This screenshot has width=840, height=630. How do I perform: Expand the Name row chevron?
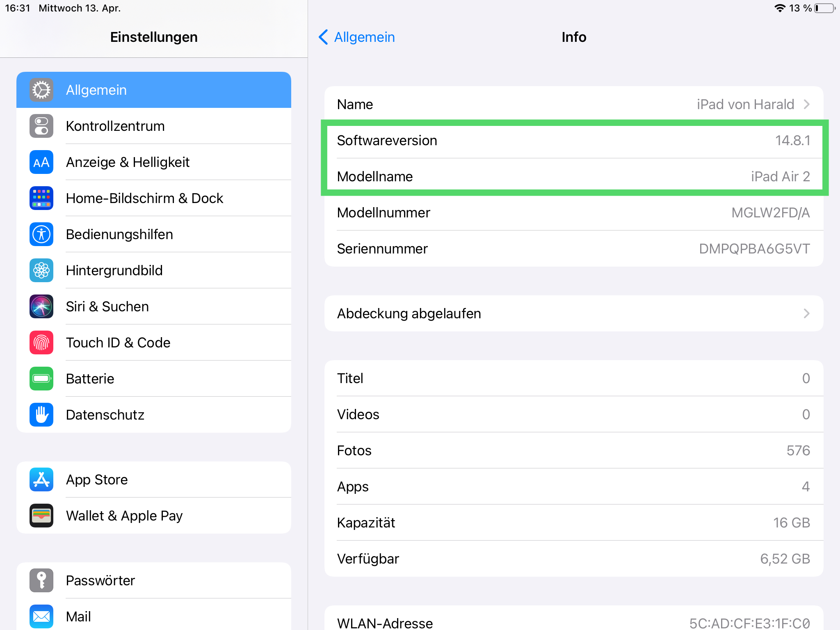point(806,104)
